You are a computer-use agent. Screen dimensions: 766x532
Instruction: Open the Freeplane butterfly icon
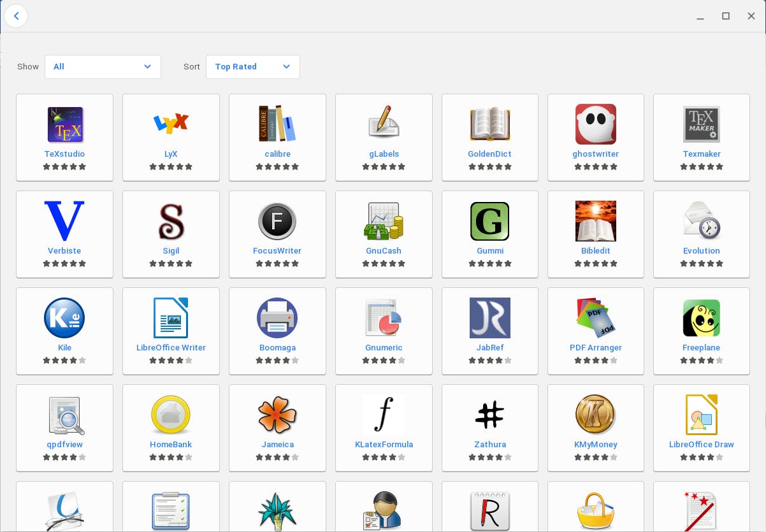click(702, 318)
